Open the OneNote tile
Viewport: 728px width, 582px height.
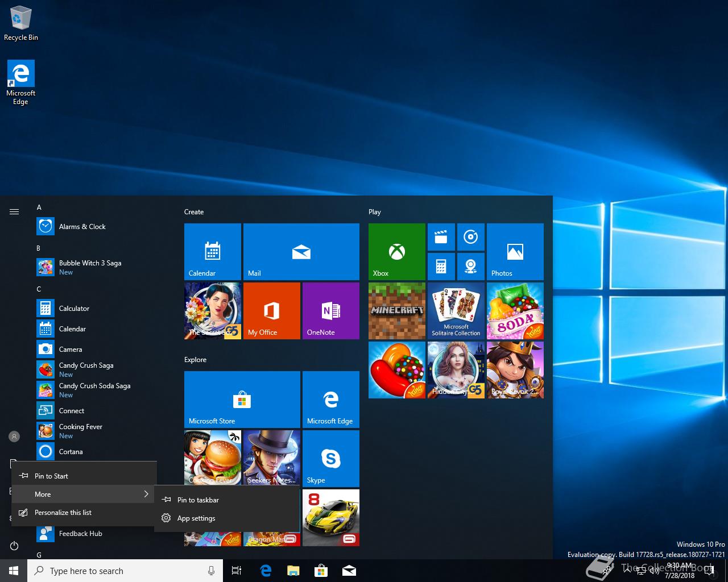coord(331,311)
